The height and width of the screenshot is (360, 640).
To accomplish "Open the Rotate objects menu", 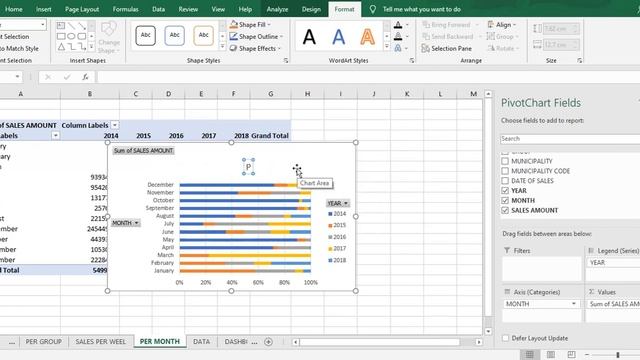I will click(x=502, y=48).
